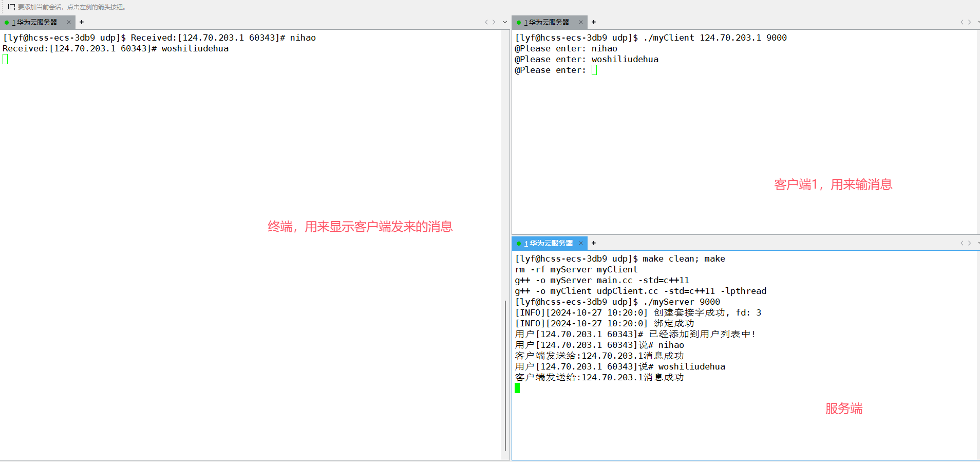Click the '已经添加到用户列表中!' line
Screen dimensions: 980x462
click(635, 334)
